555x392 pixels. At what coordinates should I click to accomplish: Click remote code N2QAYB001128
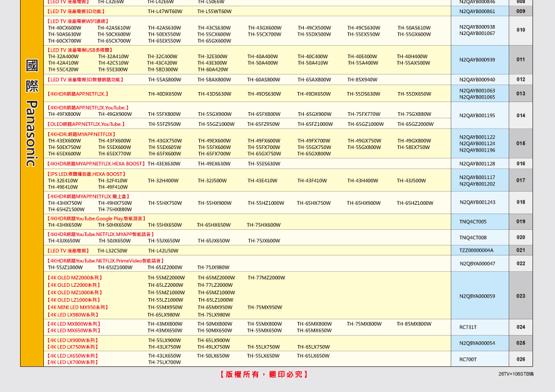coord(477,164)
